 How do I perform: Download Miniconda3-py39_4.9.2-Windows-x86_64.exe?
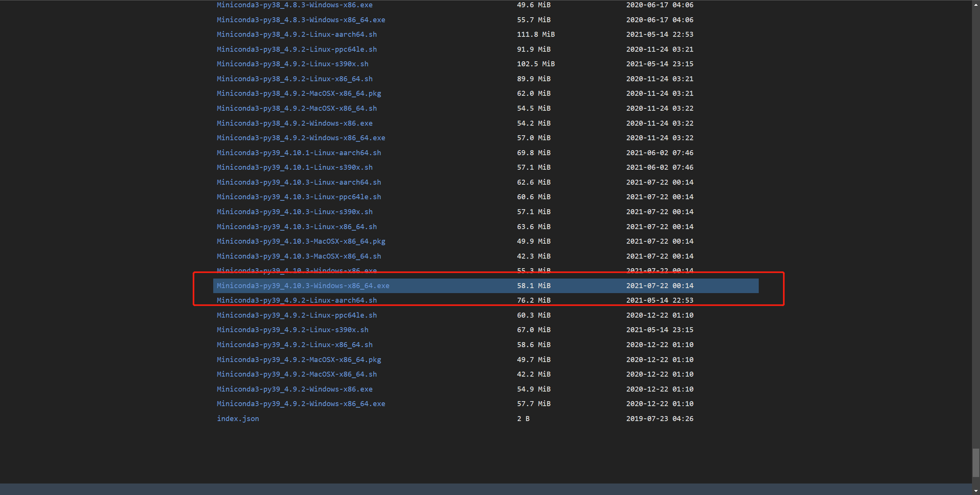coord(301,404)
